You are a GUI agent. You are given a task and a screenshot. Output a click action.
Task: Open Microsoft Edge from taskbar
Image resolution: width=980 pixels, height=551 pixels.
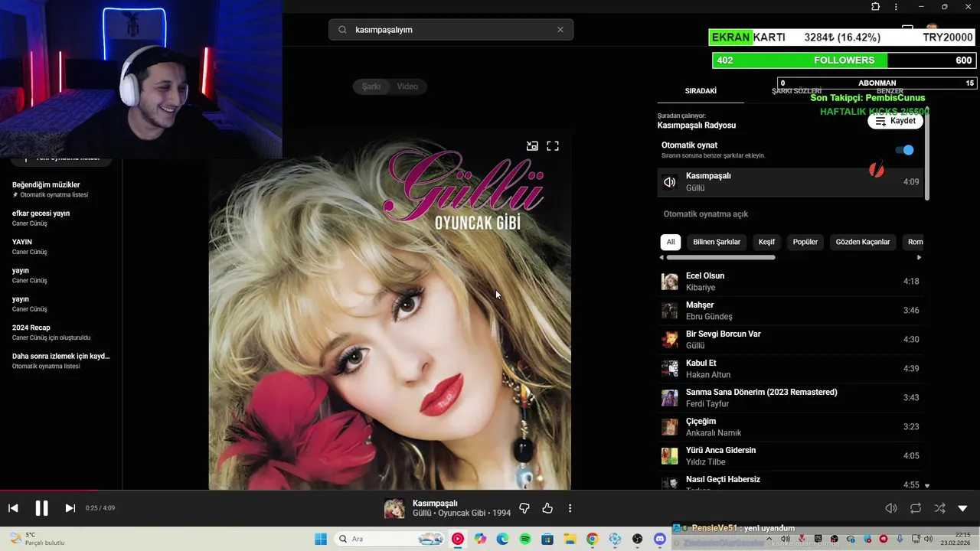(502, 540)
